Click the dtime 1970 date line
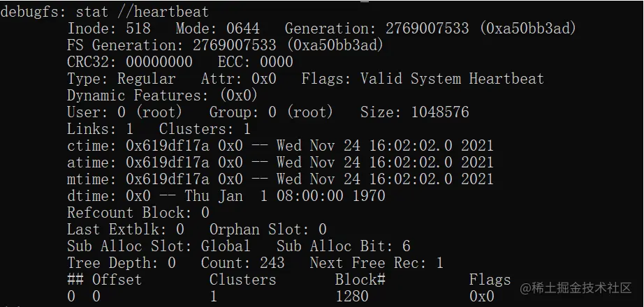The height and width of the screenshot is (307, 644). 226,196
